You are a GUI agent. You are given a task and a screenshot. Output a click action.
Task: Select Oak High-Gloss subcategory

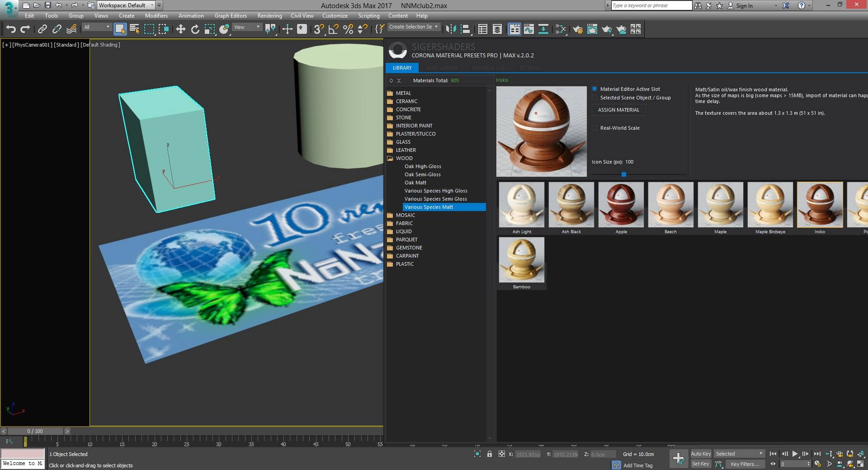[x=423, y=166]
